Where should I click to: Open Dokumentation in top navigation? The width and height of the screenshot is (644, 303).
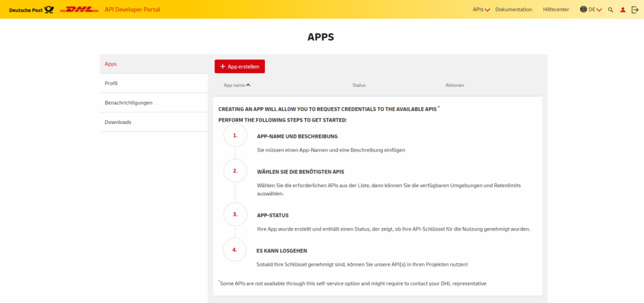click(513, 9)
